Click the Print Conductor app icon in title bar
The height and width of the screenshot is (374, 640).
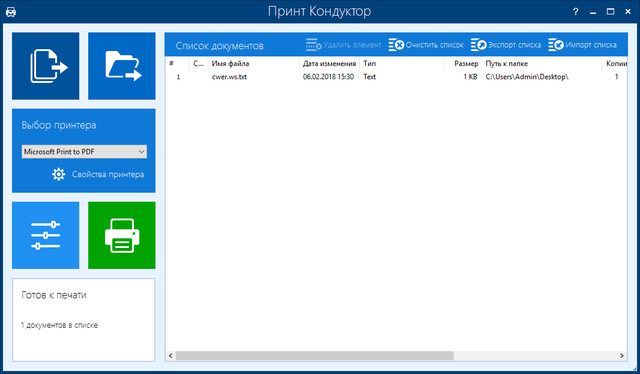coord(11,12)
